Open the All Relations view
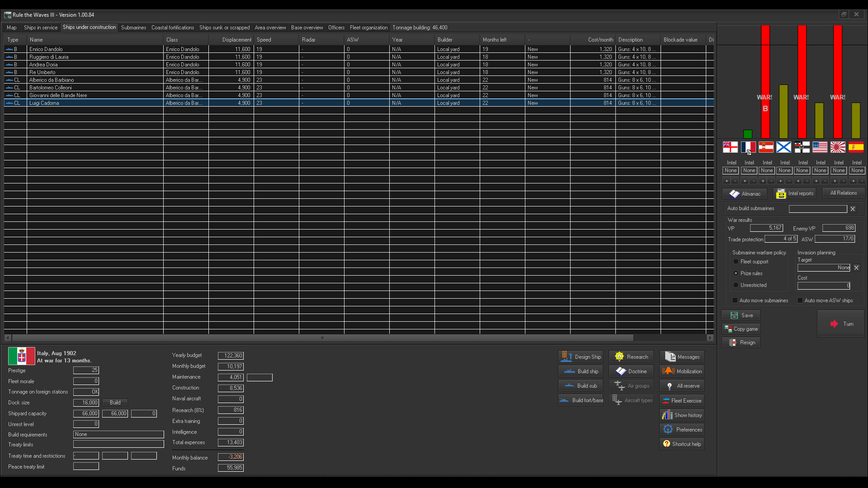The height and width of the screenshot is (488, 868). pos(843,192)
